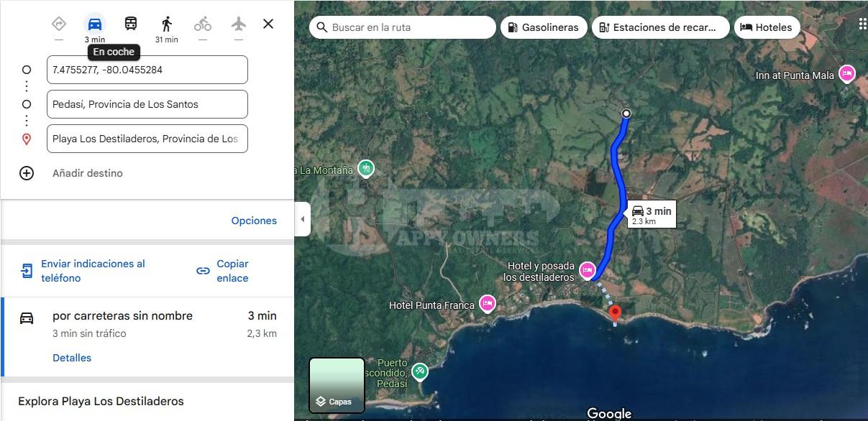Image resolution: width=868 pixels, height=421 pixels.
Task: Click Enviar indicaciones al teléfono
Action: pos(93,271)
